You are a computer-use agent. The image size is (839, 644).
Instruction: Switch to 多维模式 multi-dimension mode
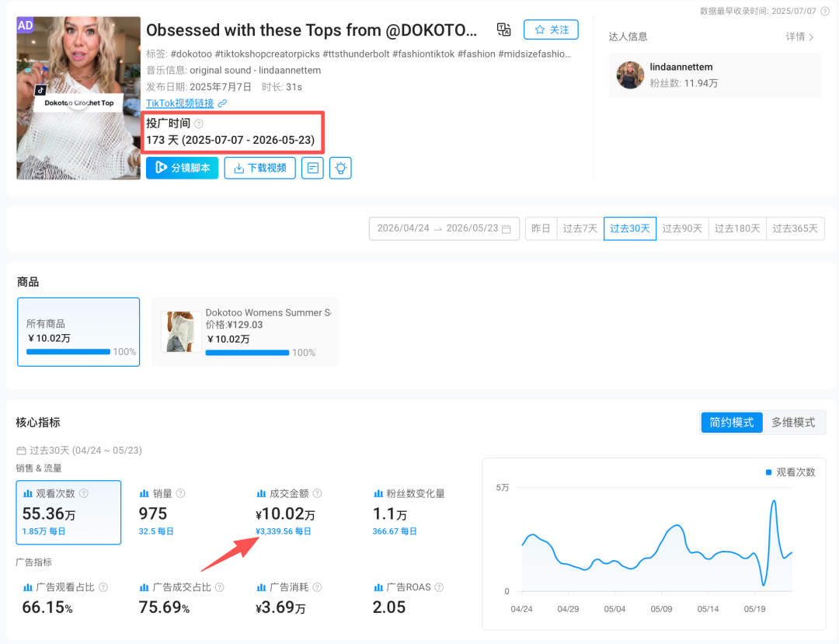click(793, 423)
